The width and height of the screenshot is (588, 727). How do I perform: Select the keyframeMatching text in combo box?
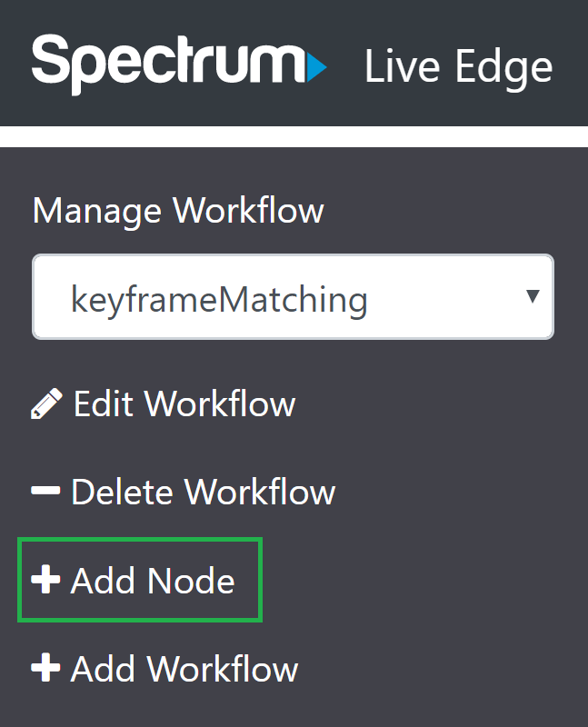(x=219, y=300)
